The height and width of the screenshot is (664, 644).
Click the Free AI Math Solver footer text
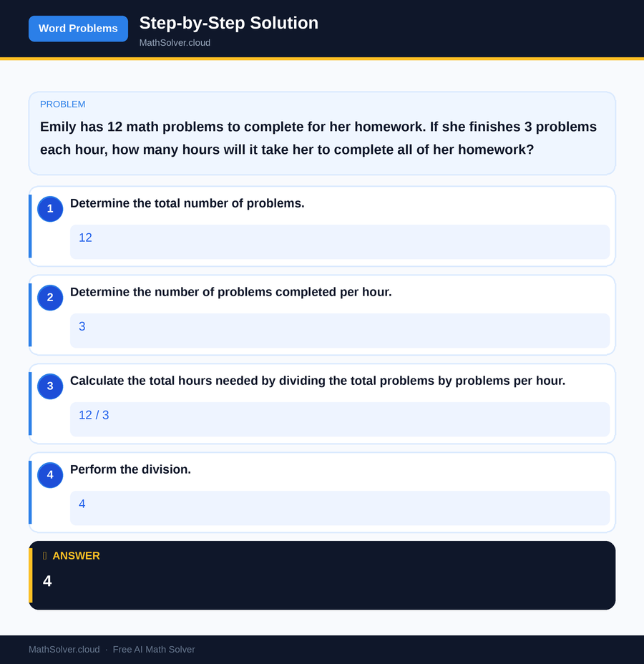154,650
